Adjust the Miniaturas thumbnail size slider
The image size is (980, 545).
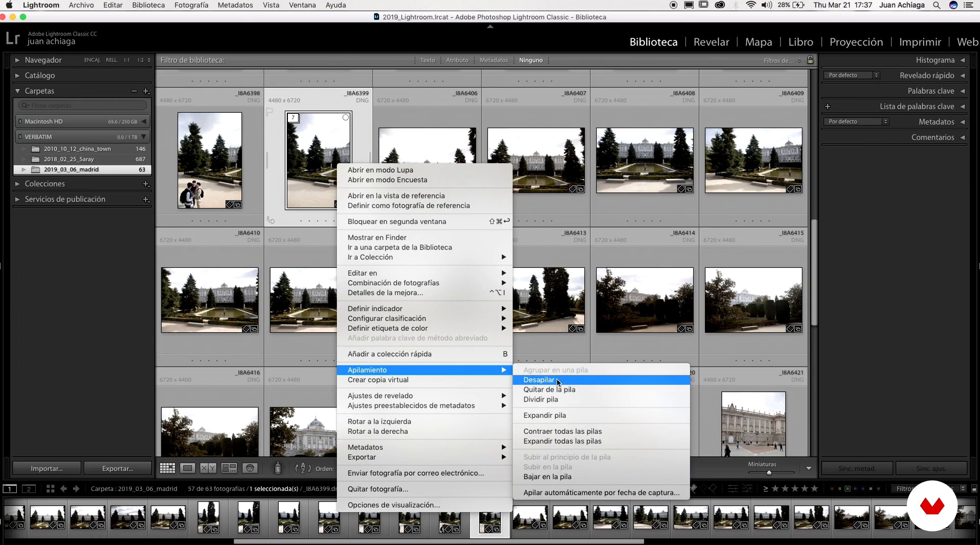769,473
